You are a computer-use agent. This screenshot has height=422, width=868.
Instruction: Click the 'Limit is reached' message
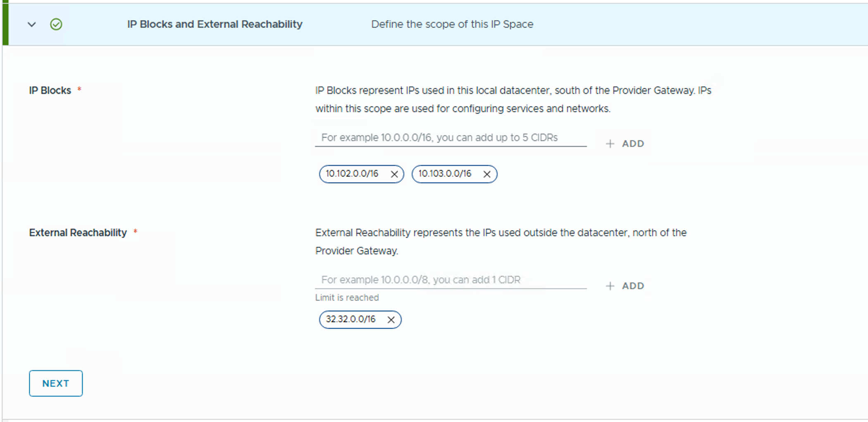[x=347, y=298]
